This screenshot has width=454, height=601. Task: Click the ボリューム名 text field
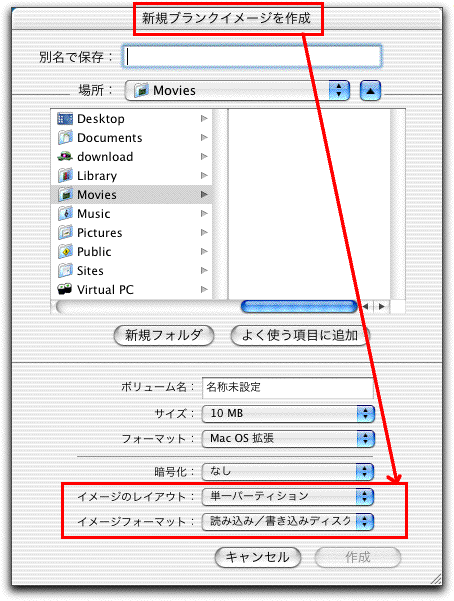(x=288, y=388)
